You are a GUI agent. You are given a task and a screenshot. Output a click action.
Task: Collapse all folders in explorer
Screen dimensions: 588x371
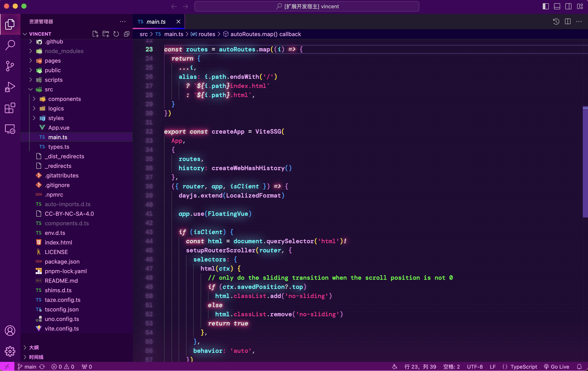click(126, 34)
